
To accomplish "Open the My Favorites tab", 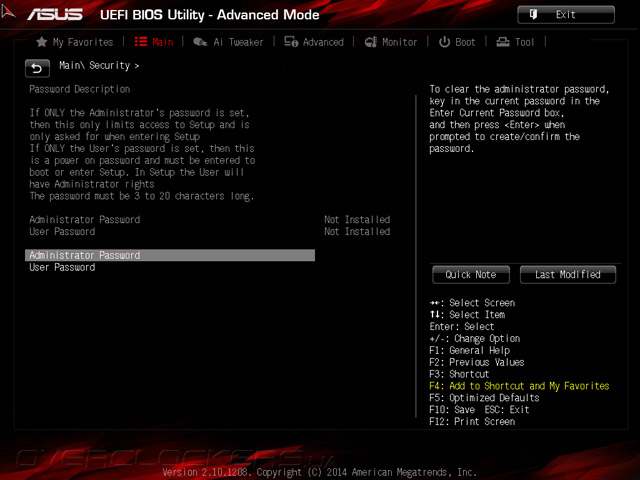I will 75,42.
